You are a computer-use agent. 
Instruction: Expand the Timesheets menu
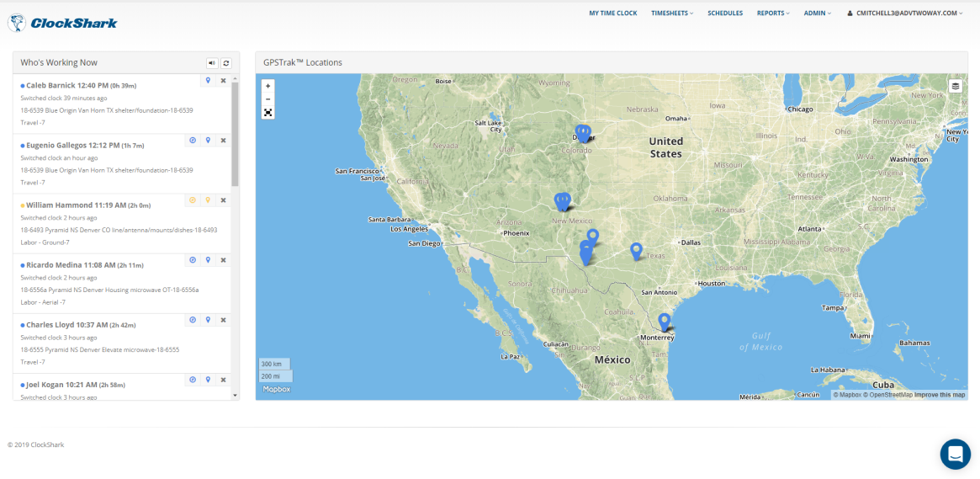(x=672, y=13)
